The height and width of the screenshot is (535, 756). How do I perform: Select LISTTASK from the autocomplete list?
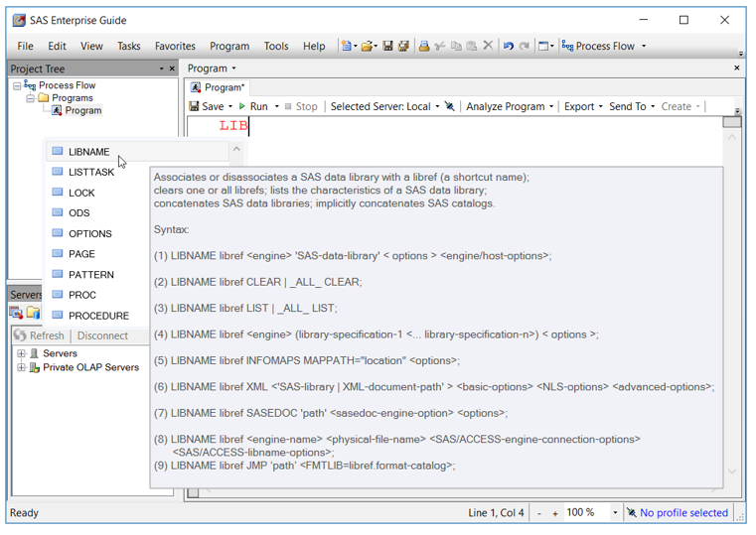(91, 172)
